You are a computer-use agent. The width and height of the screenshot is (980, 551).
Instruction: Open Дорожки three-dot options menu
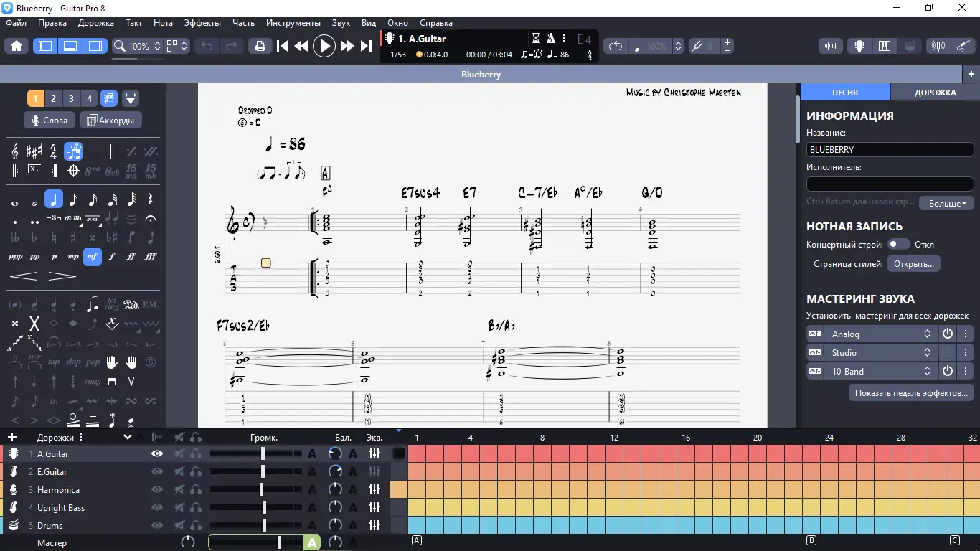(x=81, y=437)
